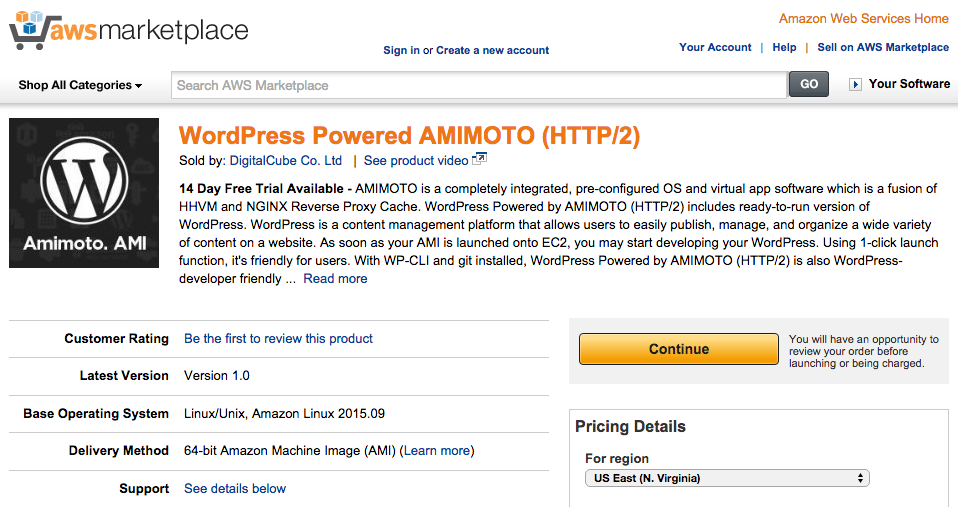Viewport: 958px width, 507px height.
Task: Click the product title WordPress Powered AMIMOTO
Action: tap(409, 136)
